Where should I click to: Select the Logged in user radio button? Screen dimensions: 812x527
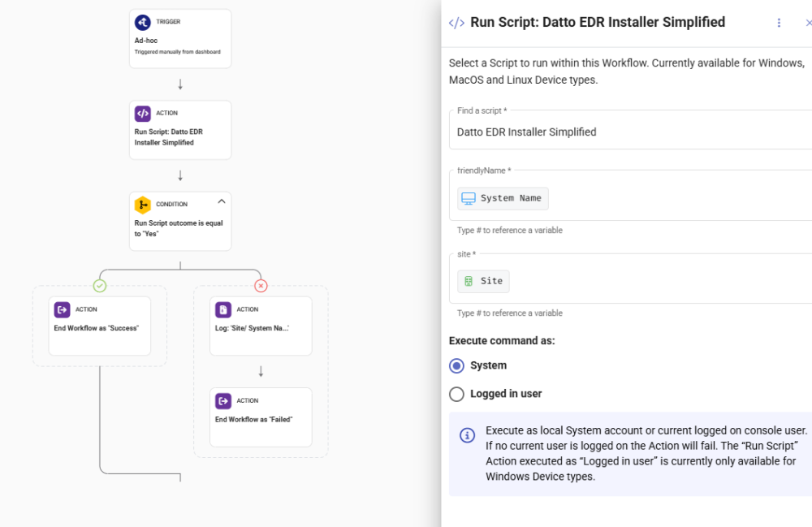pyautogui.click(x=456, y=395)
